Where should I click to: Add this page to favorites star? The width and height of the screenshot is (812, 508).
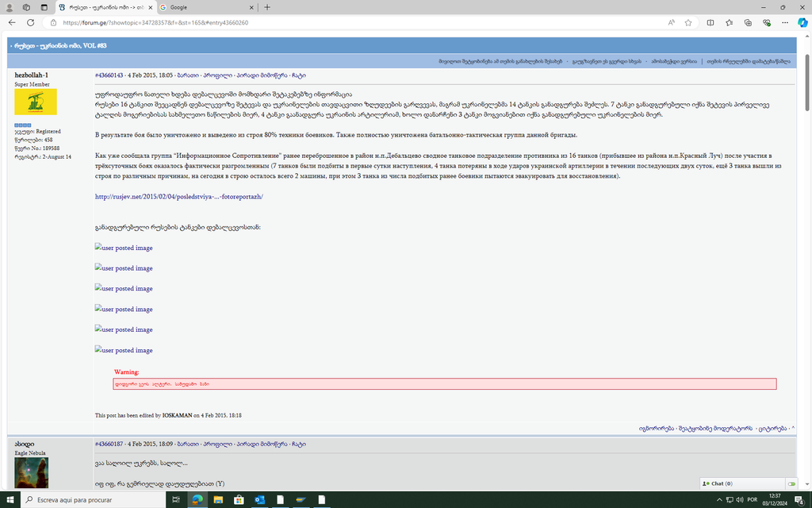688,22
